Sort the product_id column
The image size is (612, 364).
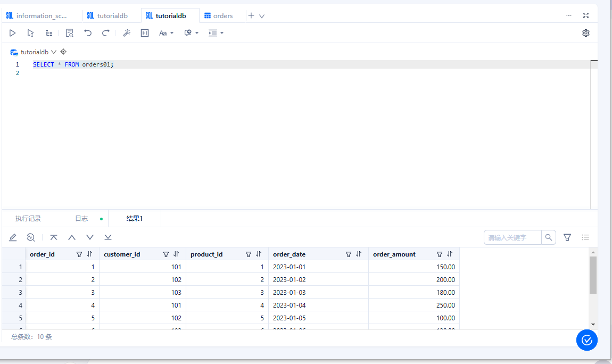click(259, 254)
